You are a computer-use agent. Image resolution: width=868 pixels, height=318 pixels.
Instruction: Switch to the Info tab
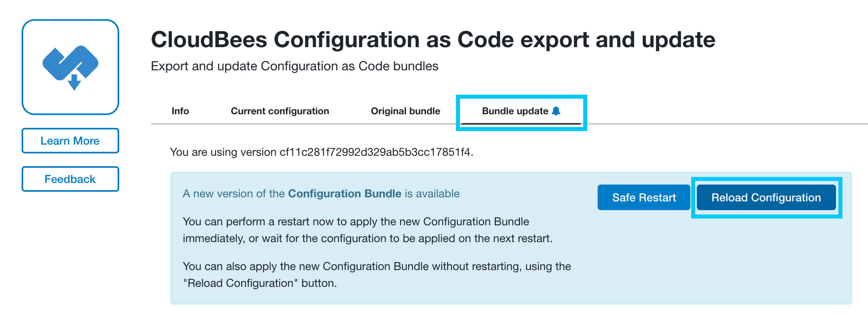coord(180,111)
